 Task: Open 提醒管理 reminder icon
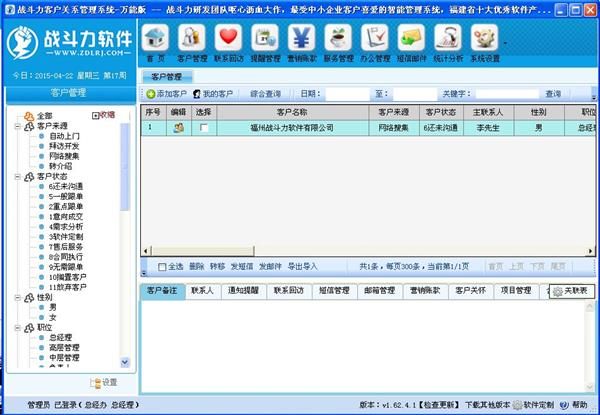pos(265,38)
